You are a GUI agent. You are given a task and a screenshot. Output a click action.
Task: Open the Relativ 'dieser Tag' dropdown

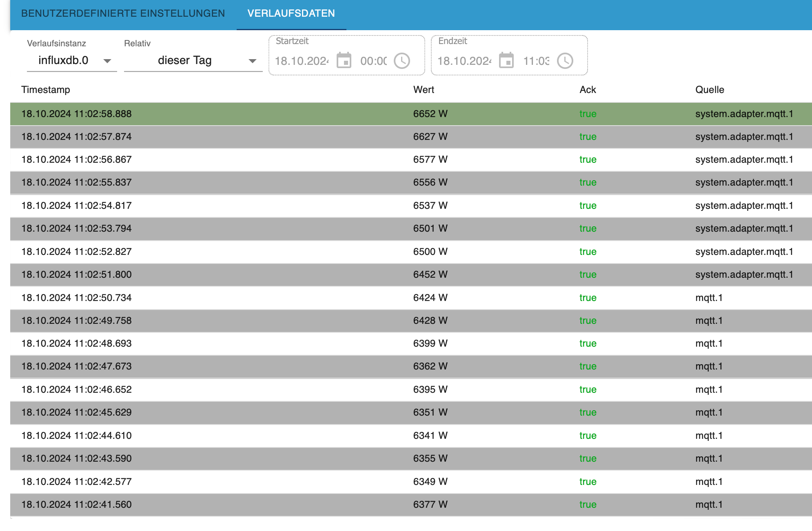pyautogui.click(x=193, y=60)
